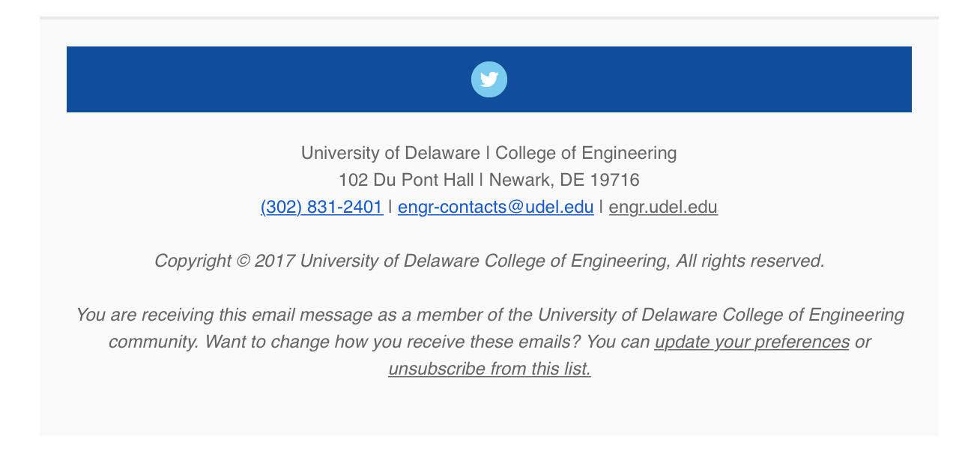
Task: Click the copyright © symbol
Action: 243,261
